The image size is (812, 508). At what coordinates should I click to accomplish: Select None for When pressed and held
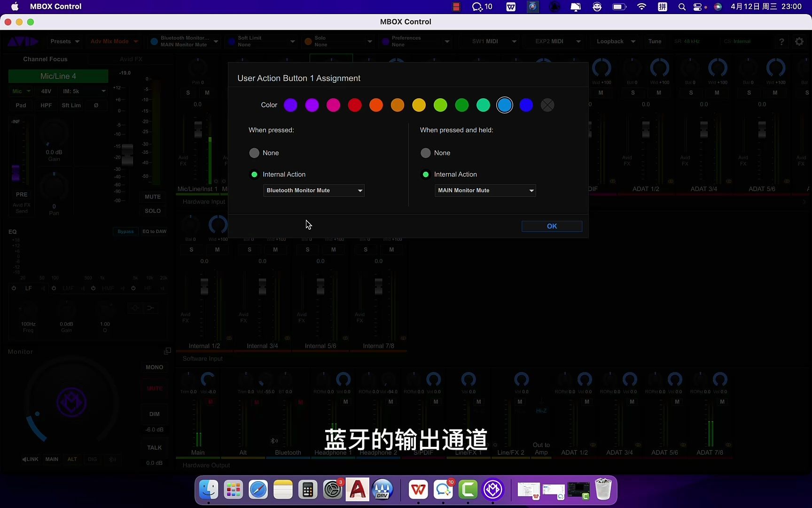coord(426,153)
